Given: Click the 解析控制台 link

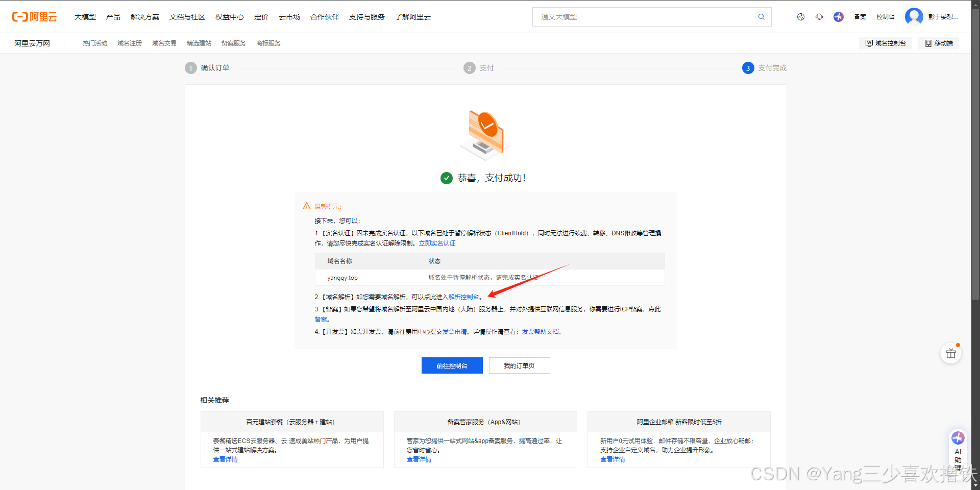Looking at the screenshot, I should (464, 297).
